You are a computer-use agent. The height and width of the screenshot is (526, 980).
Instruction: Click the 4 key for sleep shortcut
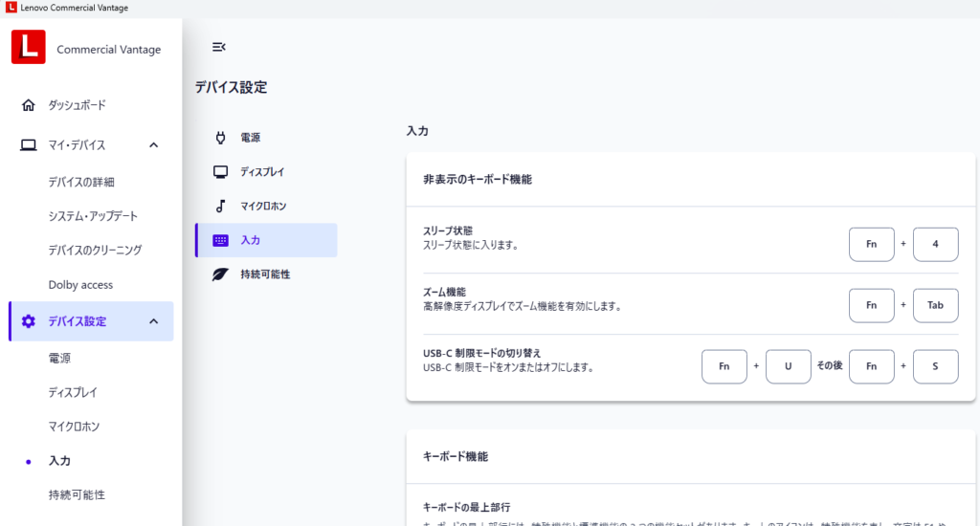[935, 244]
